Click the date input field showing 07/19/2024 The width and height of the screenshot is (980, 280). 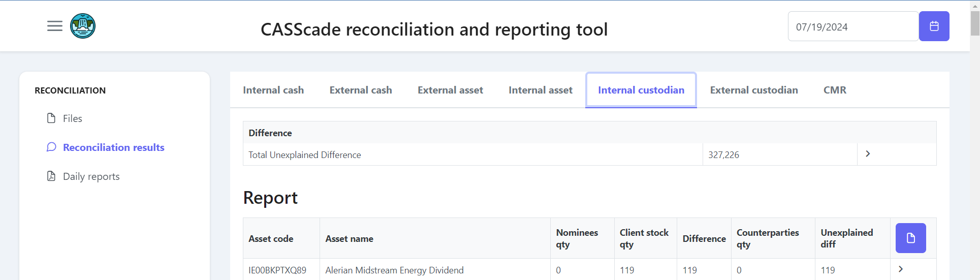(x=852, y=26)
